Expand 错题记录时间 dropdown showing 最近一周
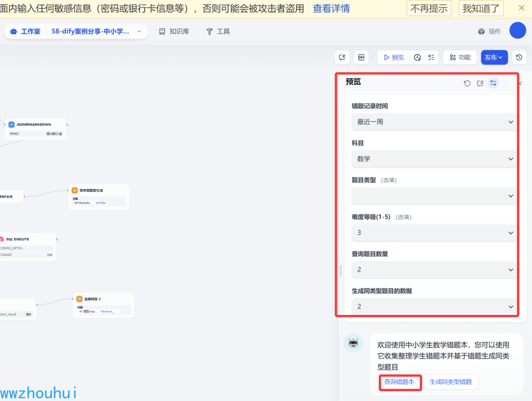Screen dimensions: 532x401 pyautogui.click(x=434, y=122)
